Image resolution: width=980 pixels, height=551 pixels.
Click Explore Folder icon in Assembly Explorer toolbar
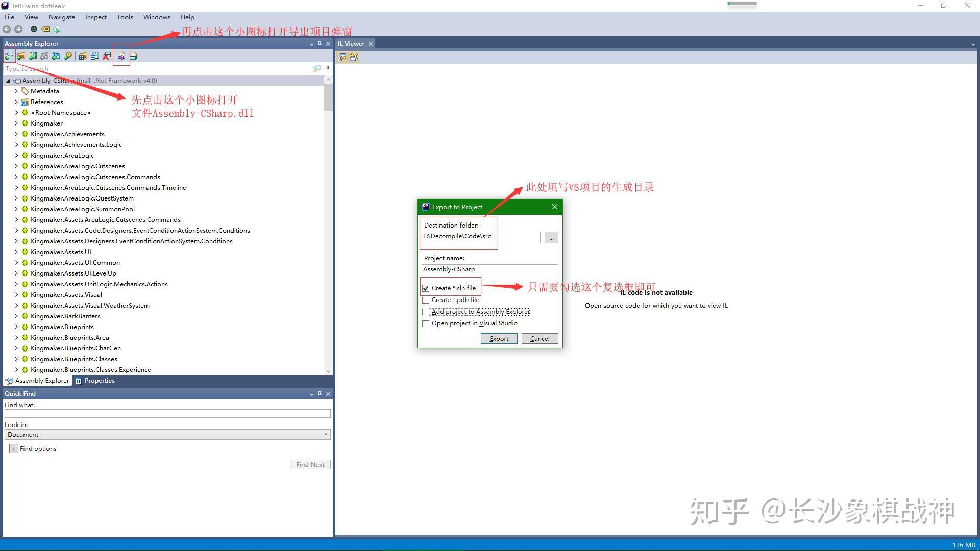tap(21, 56)
